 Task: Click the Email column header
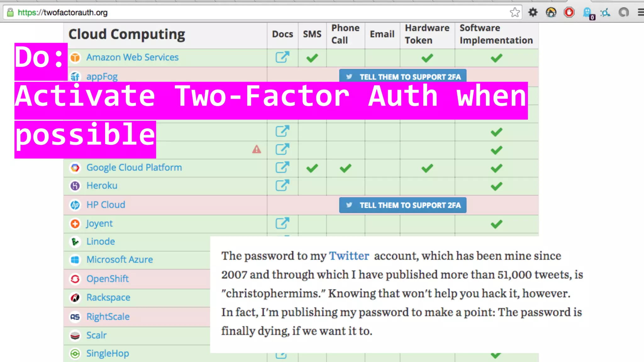[x=382, y=34]
